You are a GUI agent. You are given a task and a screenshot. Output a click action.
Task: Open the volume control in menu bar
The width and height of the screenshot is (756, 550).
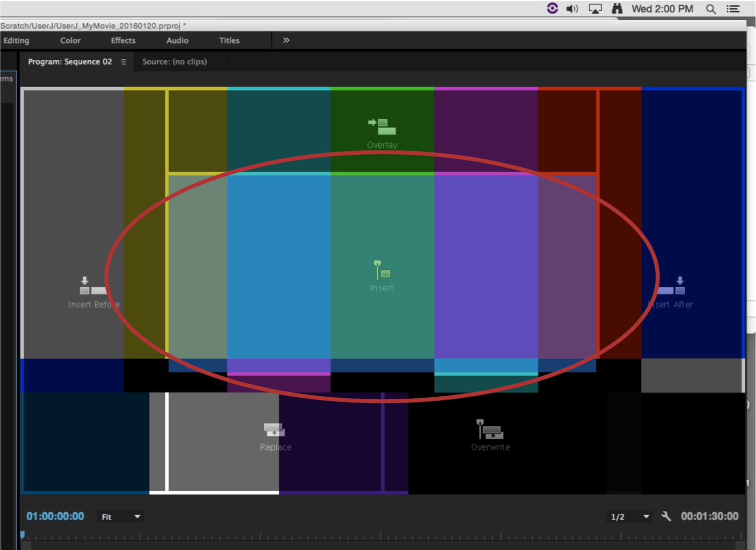(572, 9)
